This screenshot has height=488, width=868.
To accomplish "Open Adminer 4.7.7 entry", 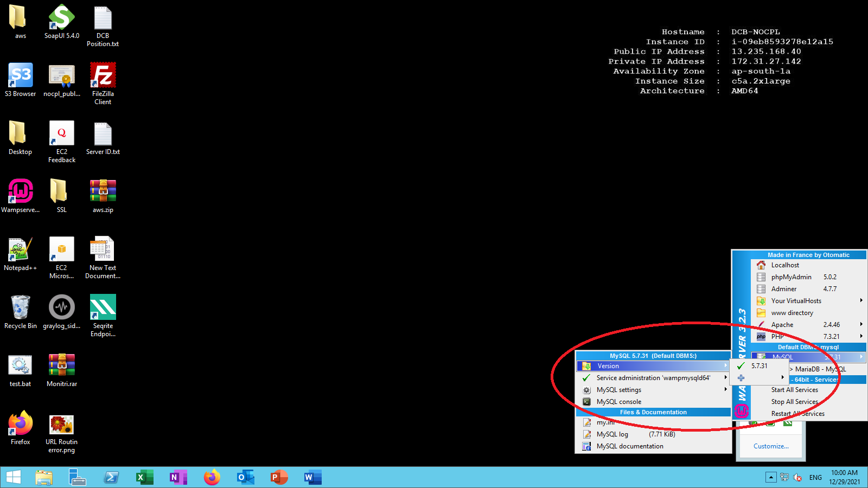I will [808, 289].
